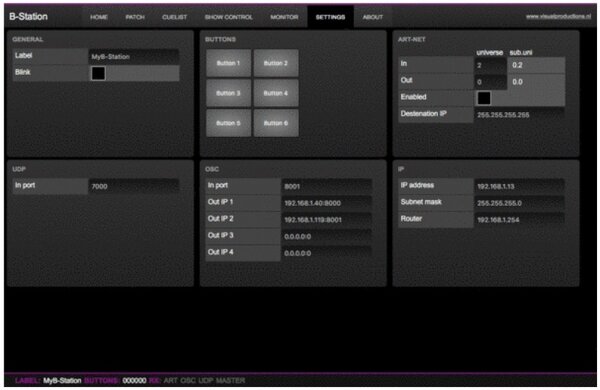600x390 pixels.
Task: Toggle the Blink checkbox
Action: pyautogui.click(x=98, y=73)
